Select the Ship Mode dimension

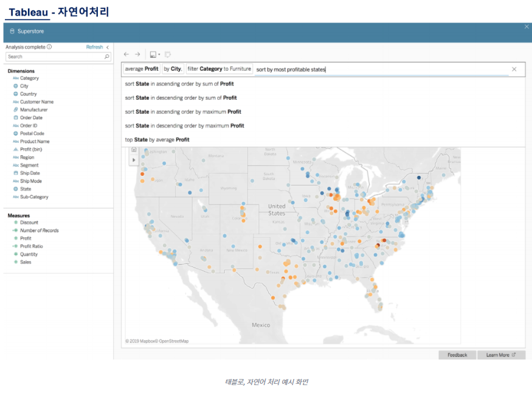tap(30, 181)
